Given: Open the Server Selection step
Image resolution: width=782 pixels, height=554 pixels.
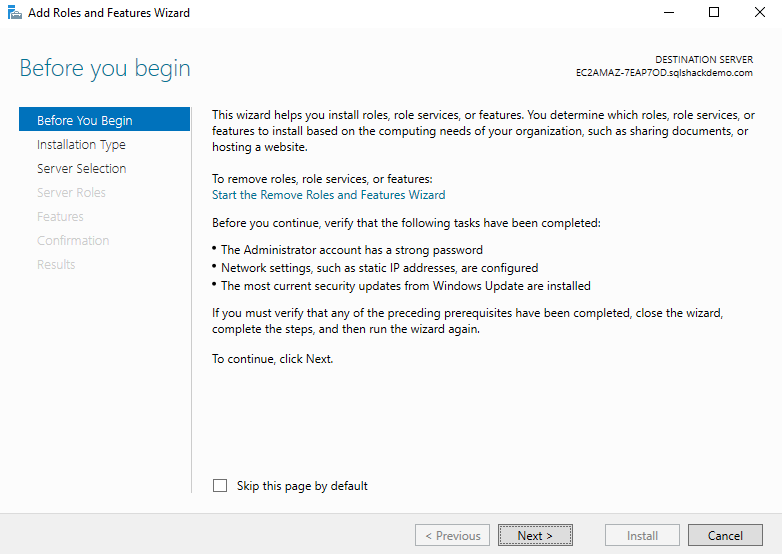Looking at the screenshot, I should coord(81,168).
